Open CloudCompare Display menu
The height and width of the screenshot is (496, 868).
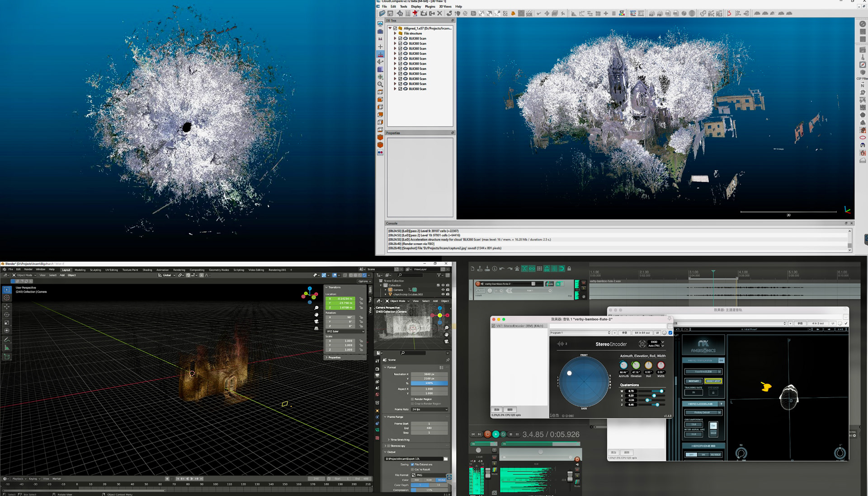(416, 6)
